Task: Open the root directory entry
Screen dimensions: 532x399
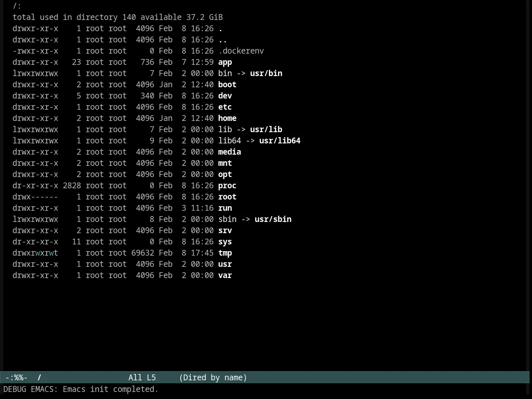Action: click(227, 197)
